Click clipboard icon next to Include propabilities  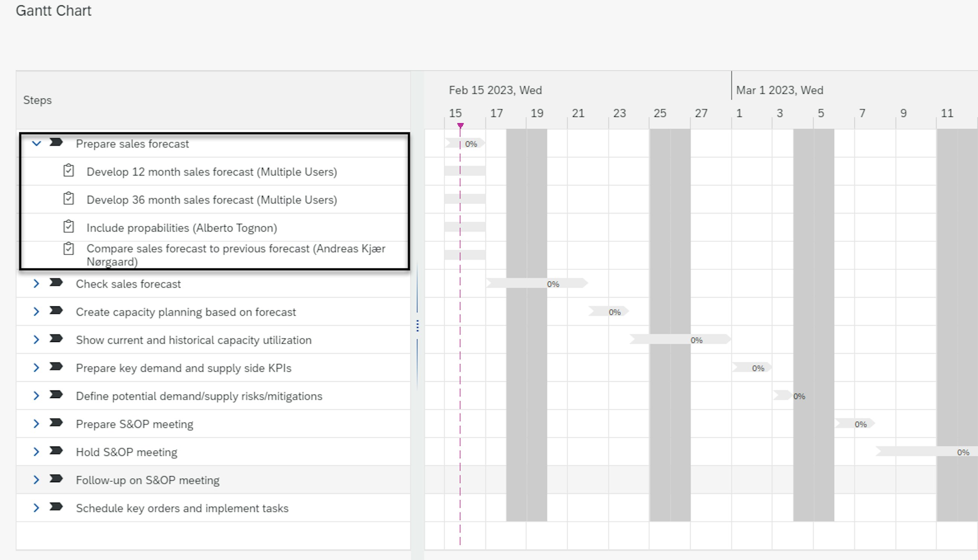click(68, 227)
